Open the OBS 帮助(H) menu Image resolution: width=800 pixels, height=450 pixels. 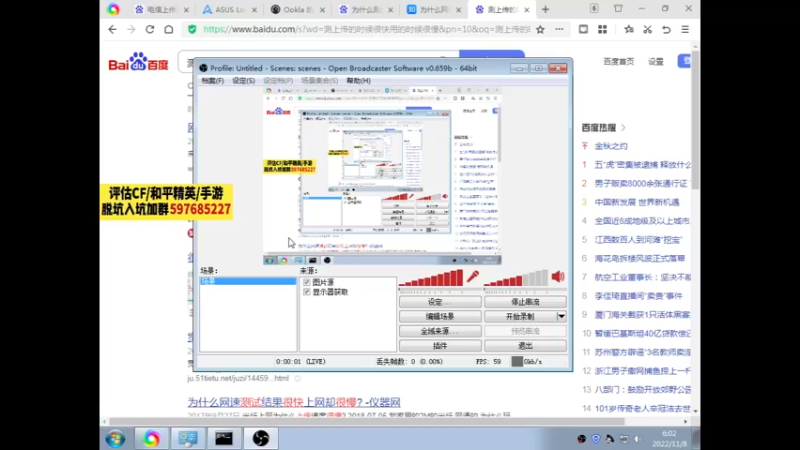coord(359,81)
